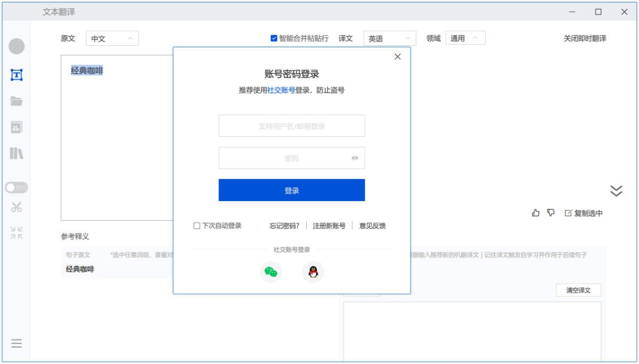Click the QQ penguin login icon
The height and width of the screenshot is (364, 639).
[x=313, y=272]
